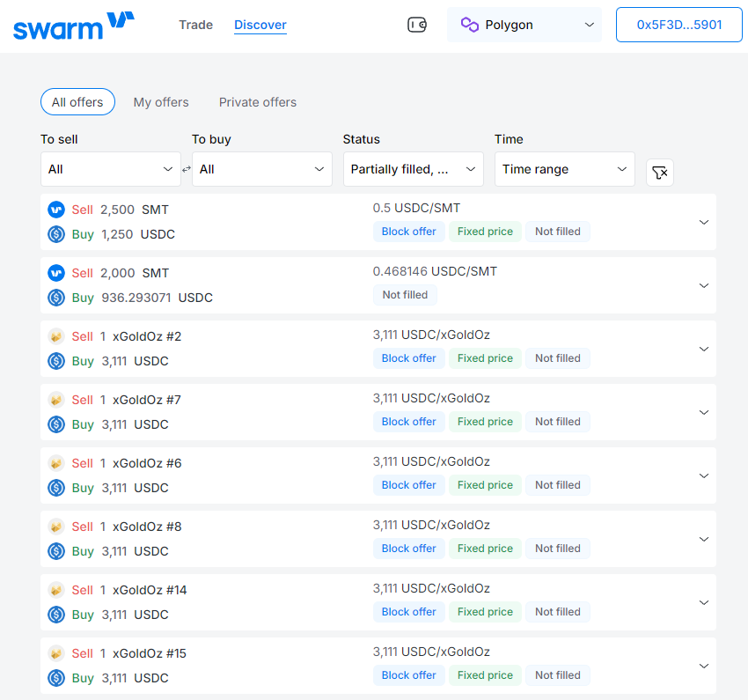Screen dimensions: 748x700
Task: Click wallet address 0x5F3D...5901 button
Action: point(678,25)
